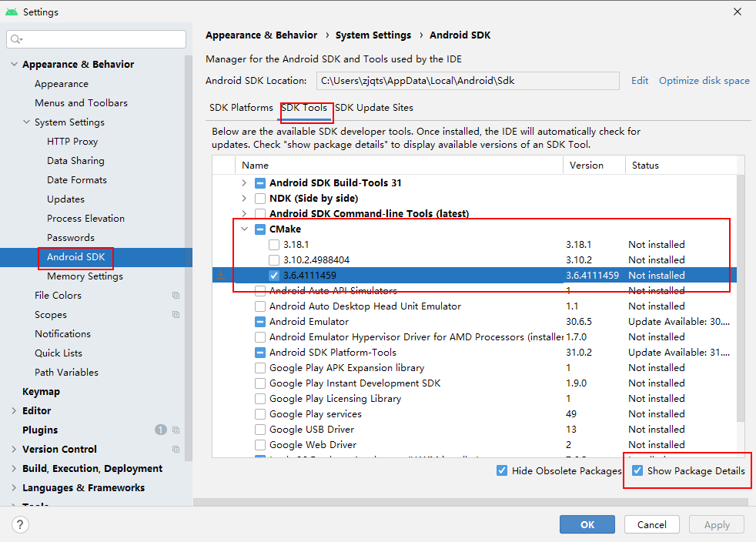Open Menus and Toolbars settings
The image size is (756, 542).
[81, 102]
